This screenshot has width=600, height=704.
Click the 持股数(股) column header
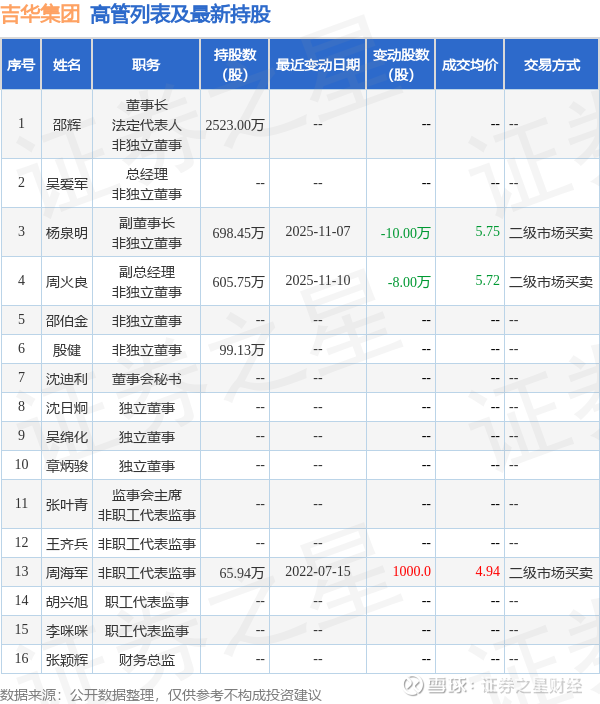[x=235, y=65]
